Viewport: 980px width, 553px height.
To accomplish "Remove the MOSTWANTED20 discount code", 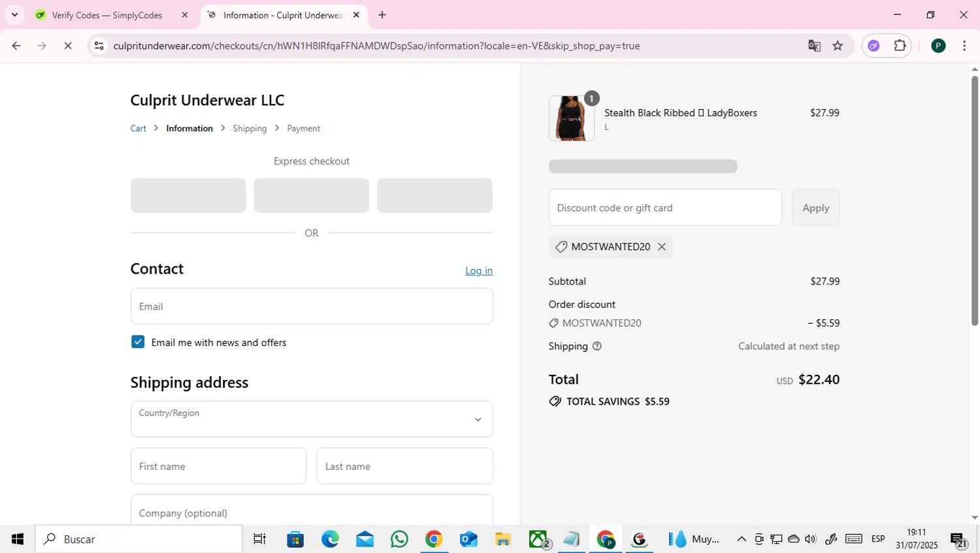I will click(x=662, y=247).
